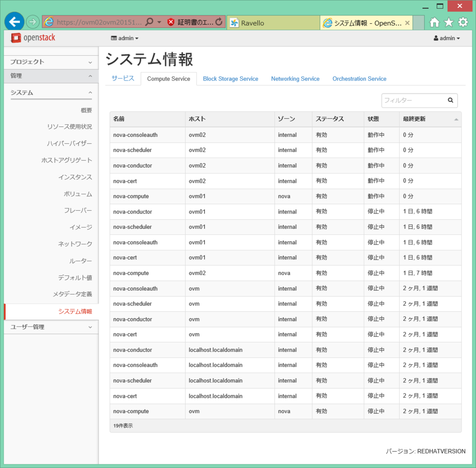Open the Favorites star icon
476x468 pixels.
[449, 22]
